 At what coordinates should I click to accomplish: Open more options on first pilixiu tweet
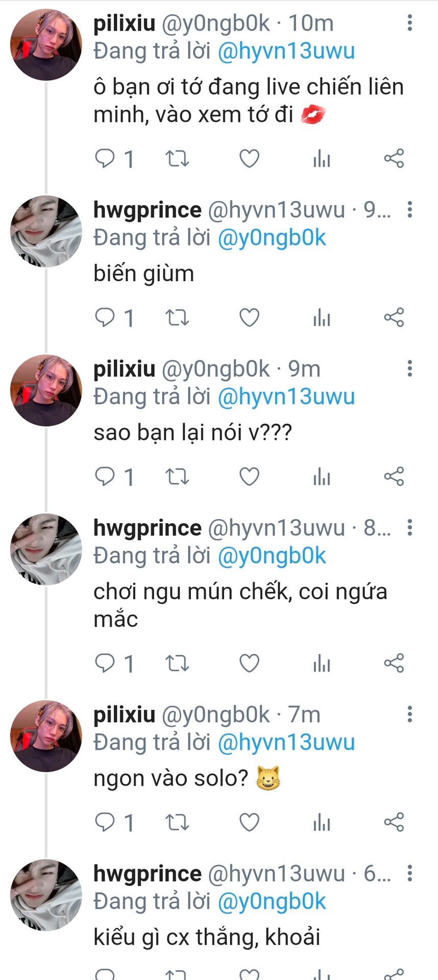409,23
